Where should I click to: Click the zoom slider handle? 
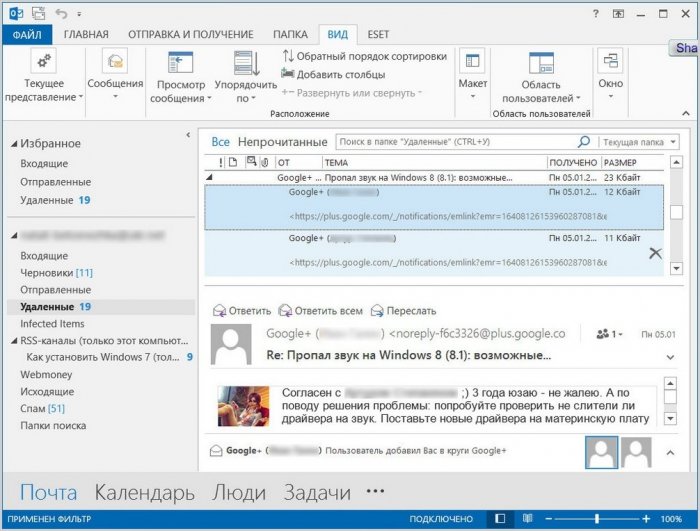click(597, 519)
